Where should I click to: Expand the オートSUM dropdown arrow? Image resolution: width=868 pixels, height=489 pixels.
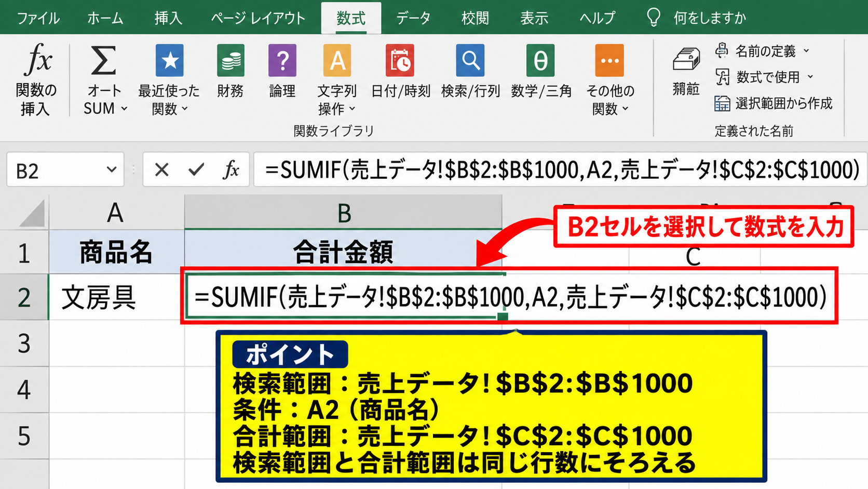[124, 109]
